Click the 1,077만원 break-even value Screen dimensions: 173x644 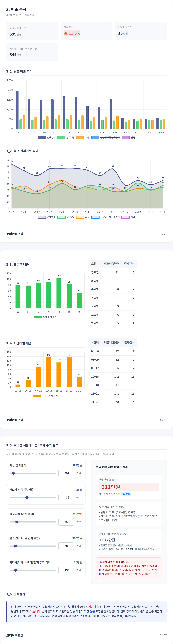pos(107,540)
